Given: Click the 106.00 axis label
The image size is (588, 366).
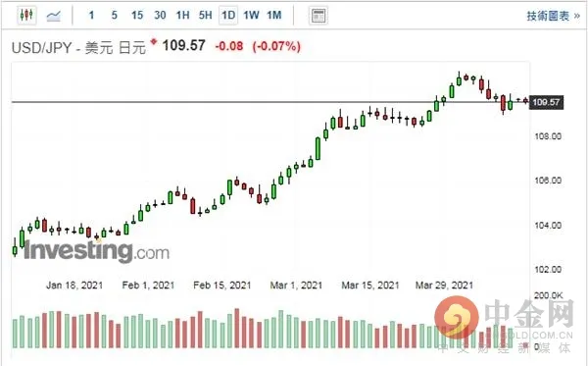Looking at the screenshot, I should [548, 181].
